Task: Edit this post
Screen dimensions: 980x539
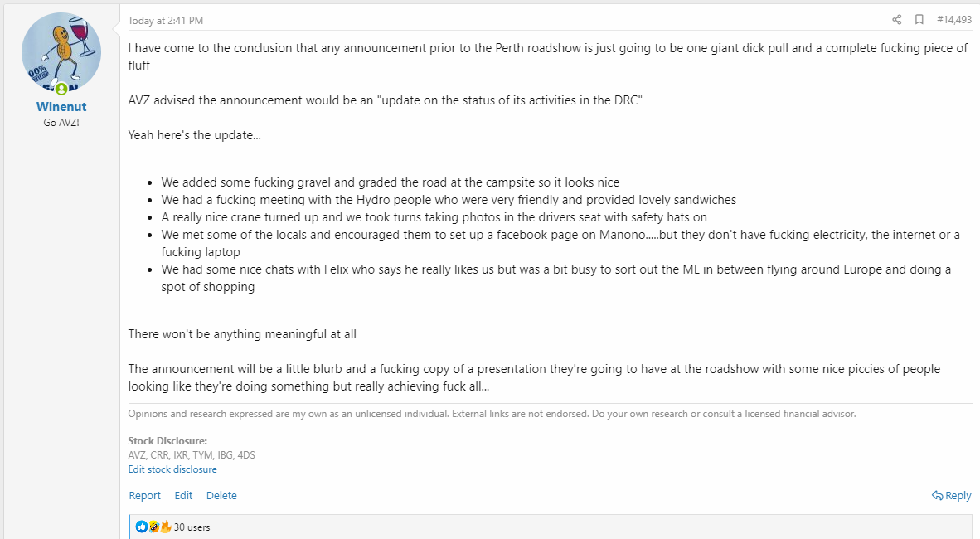Action: coord(183,496)
